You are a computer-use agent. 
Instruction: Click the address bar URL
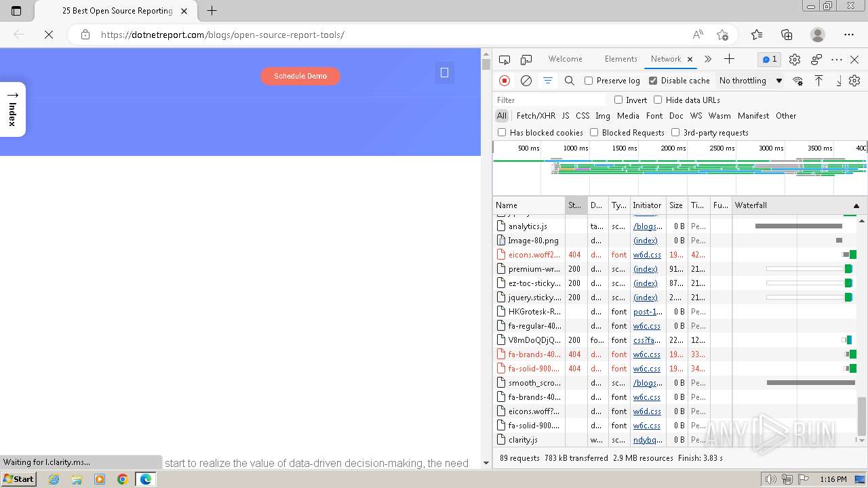click(222, 35)
